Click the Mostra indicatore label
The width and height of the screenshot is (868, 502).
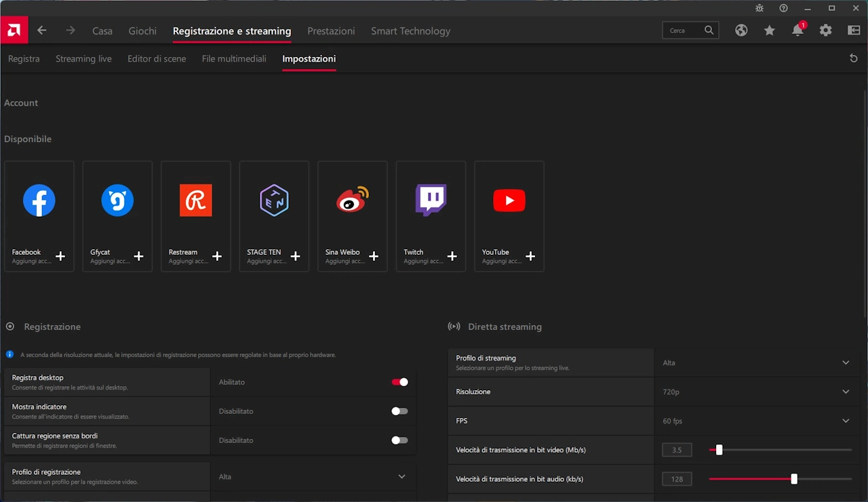(x=39, y=406)
